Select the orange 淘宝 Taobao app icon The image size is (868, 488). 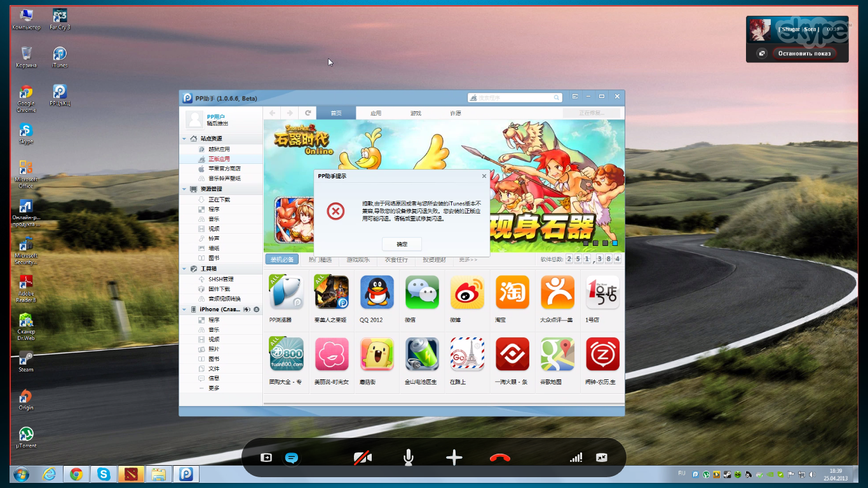coord(512,292)
